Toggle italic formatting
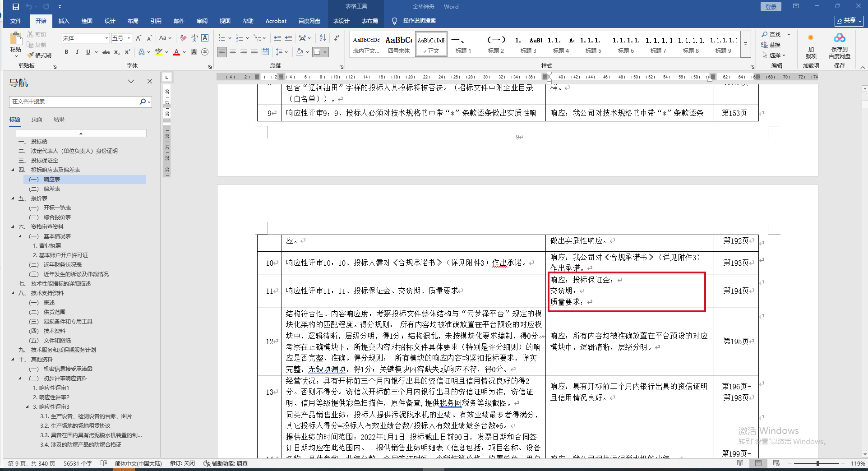The image size is (868, 471). [x=77, y=52]
